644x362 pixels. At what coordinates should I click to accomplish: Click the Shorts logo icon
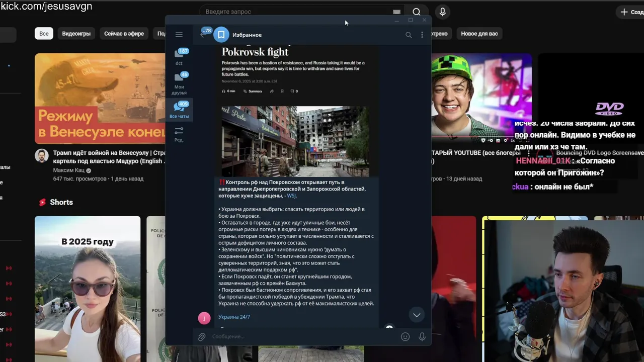tap(43, 202)
